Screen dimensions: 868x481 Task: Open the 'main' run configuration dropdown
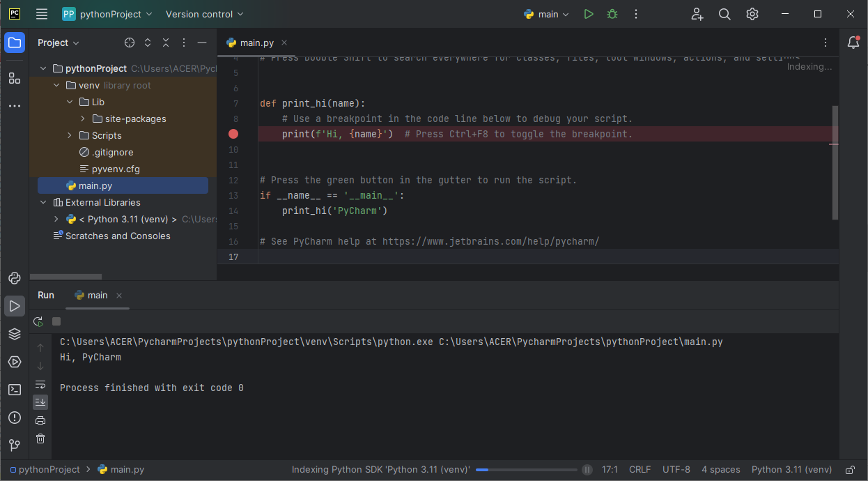547,14
